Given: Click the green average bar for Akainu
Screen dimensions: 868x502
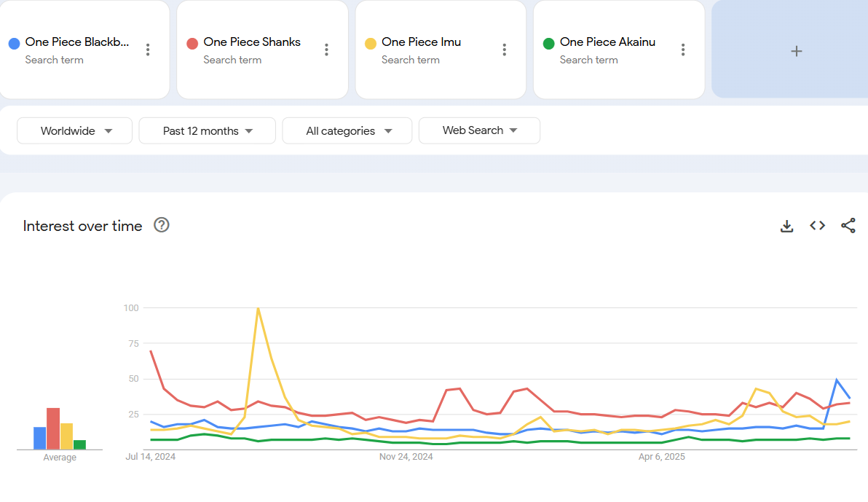Looking at the screenshot, I should tap(79, 445).
